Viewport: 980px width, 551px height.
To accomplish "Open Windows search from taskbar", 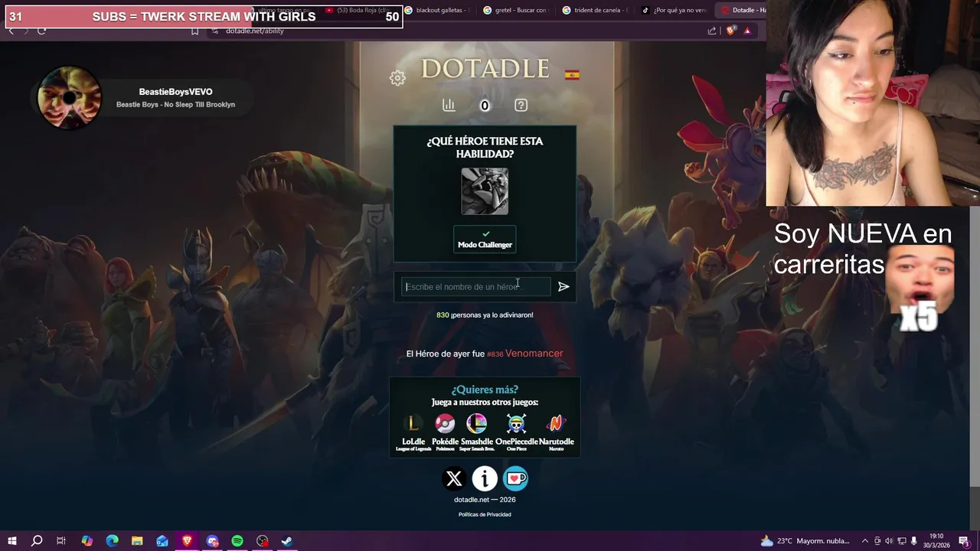I will tap(36, 541).
